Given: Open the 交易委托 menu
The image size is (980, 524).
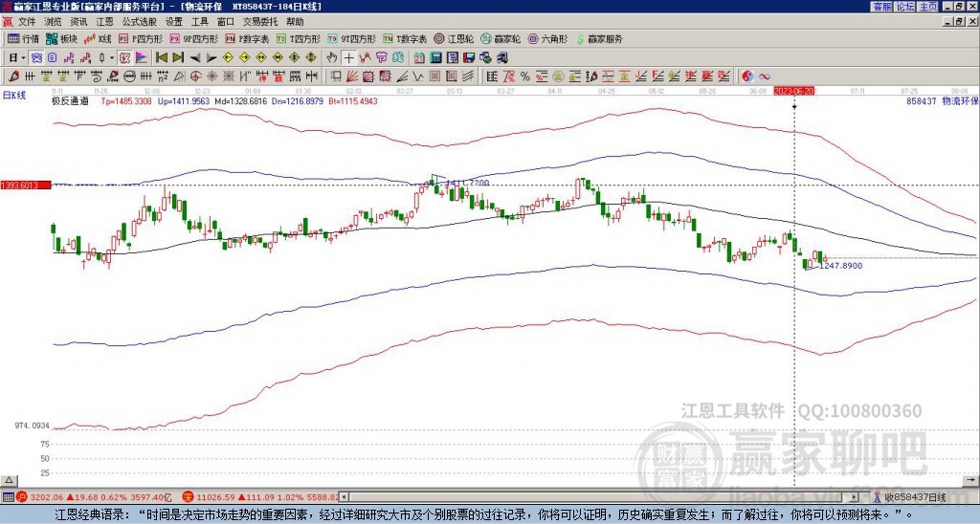Looking at the screenshot, I should point(260,22).
